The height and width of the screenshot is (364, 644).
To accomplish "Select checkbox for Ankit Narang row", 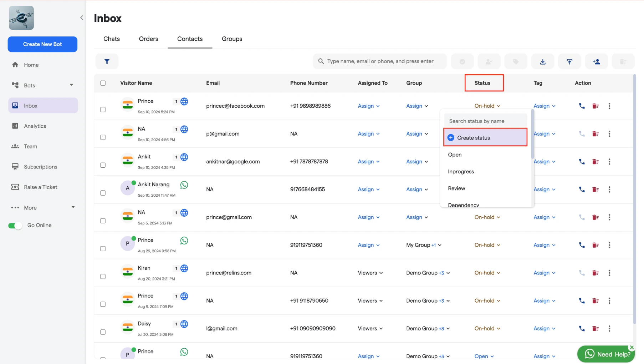I will 103,193.
